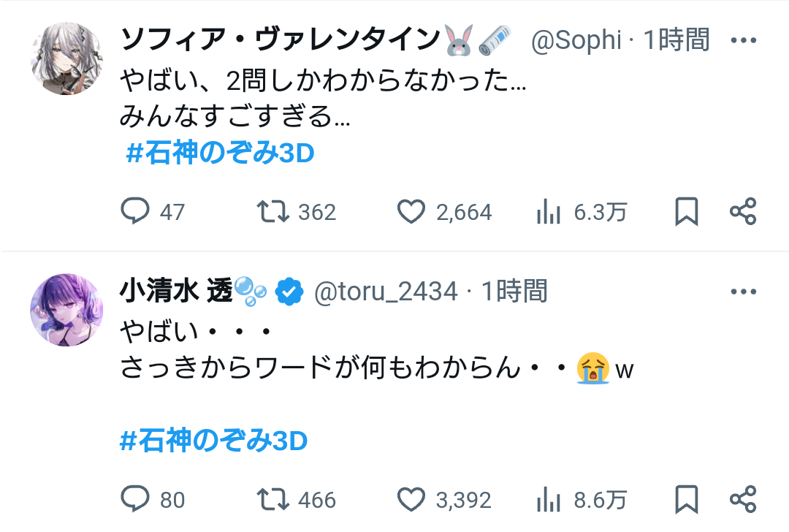Open hashtag link in Sophia's tweet
Viewport: 789px width, 532px height.
point(220,153)
